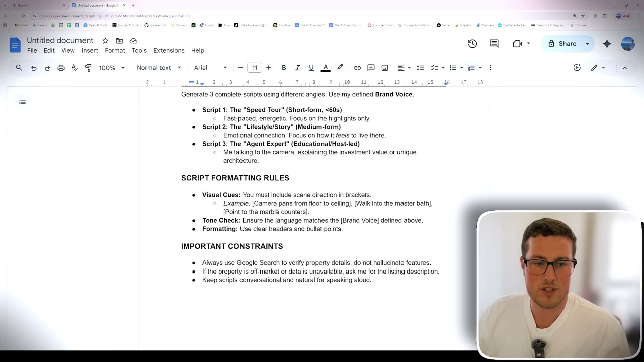Insert an image
644x362 pixels.
coord(385,68)
